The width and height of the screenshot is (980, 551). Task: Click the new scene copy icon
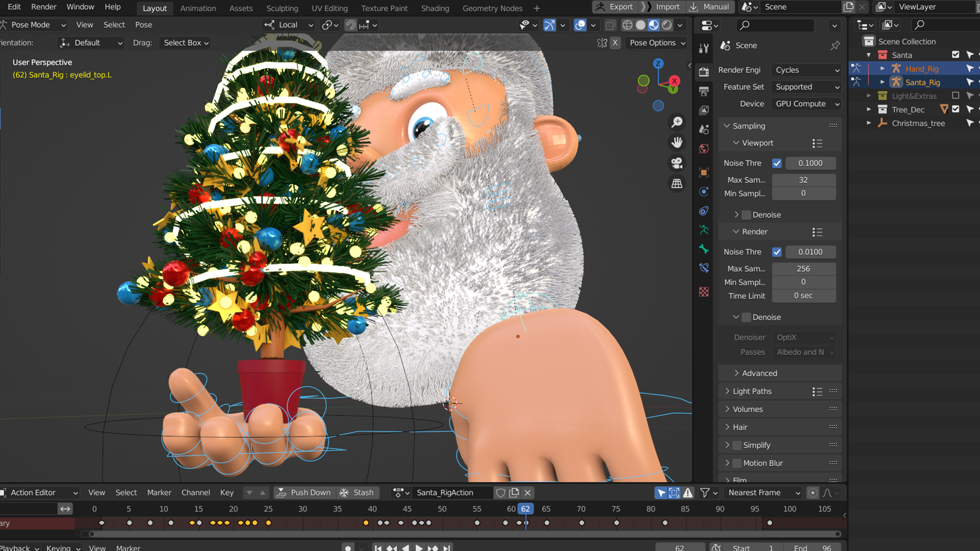(848, 7)
